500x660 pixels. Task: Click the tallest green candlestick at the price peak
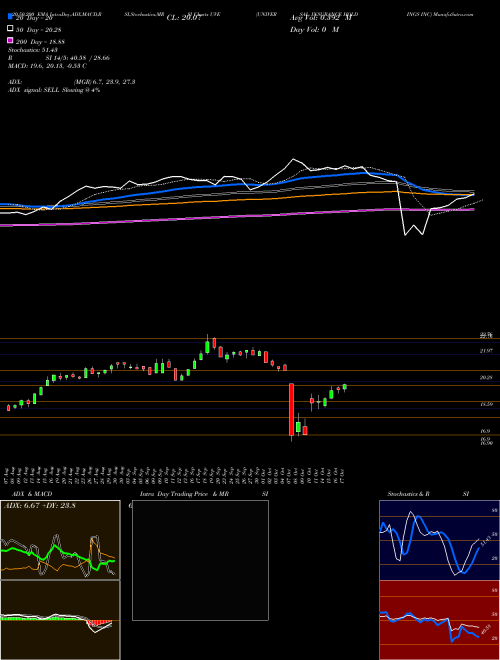[207, 347]
